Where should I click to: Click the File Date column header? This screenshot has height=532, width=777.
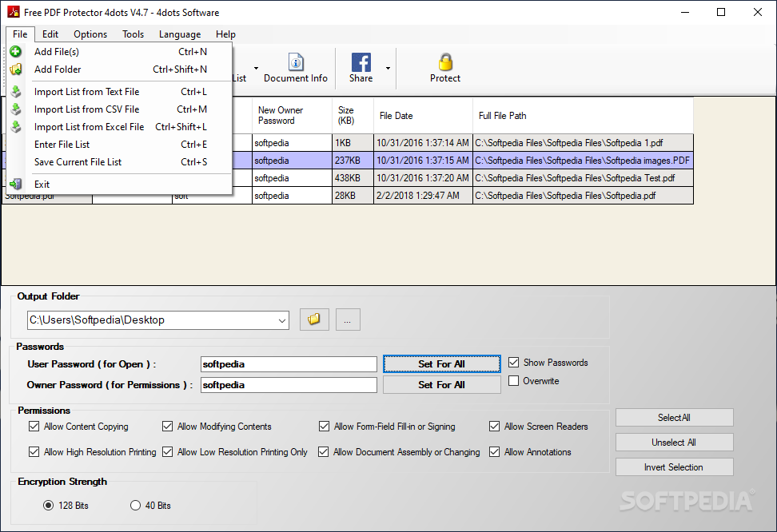(423, 115)
